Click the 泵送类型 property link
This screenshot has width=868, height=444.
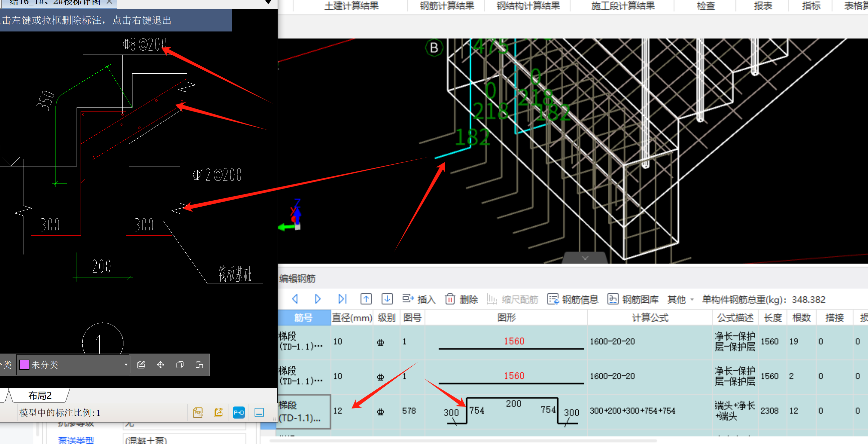point(76,440)
